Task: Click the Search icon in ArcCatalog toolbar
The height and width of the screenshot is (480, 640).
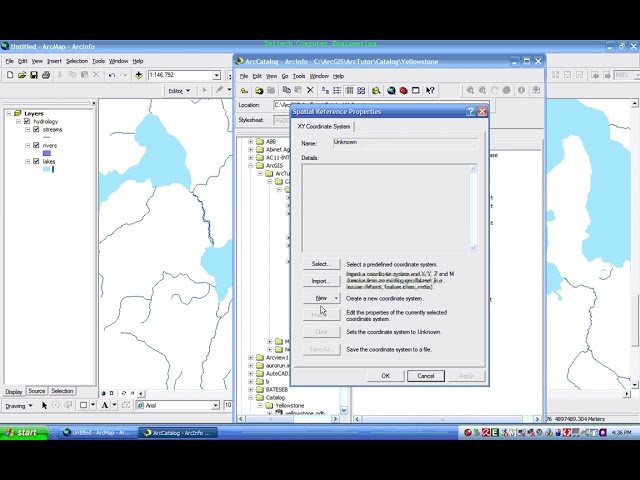Action: point(376,91)
